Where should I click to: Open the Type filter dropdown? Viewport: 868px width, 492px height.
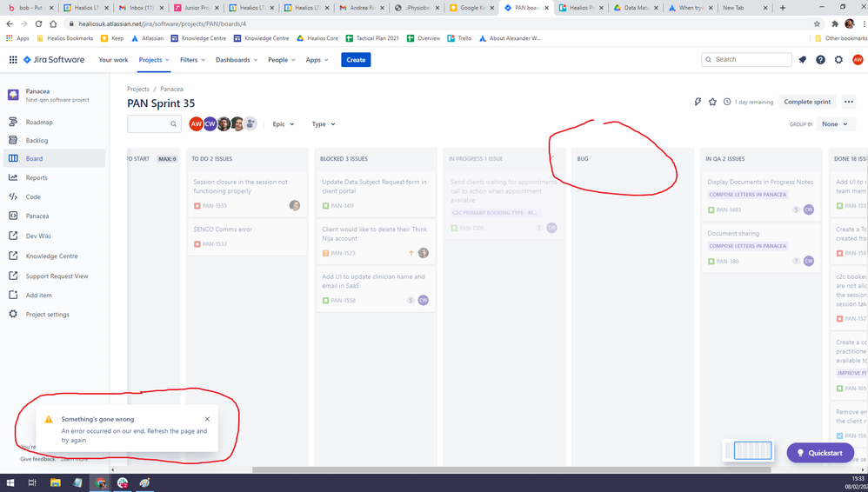point(324,124)
